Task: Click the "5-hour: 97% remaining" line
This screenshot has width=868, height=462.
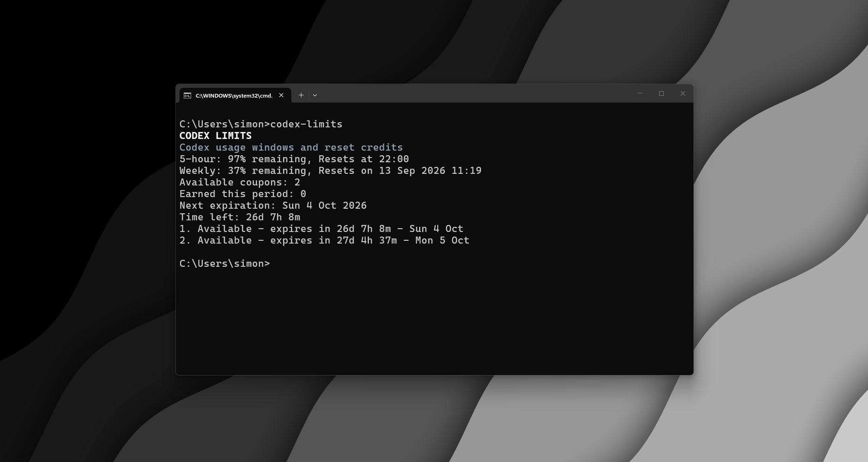Action: point(294,159)
